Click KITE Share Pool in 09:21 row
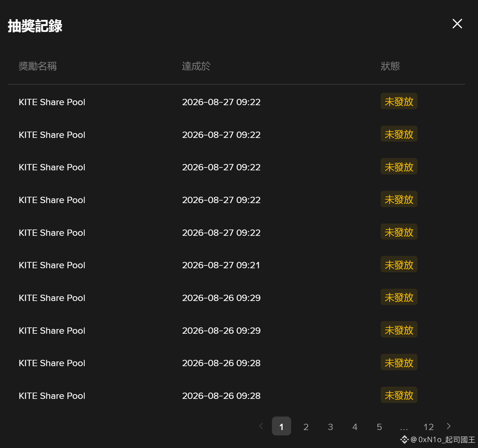Viewport: 478px width, 448px height. (x=52, y=265)
